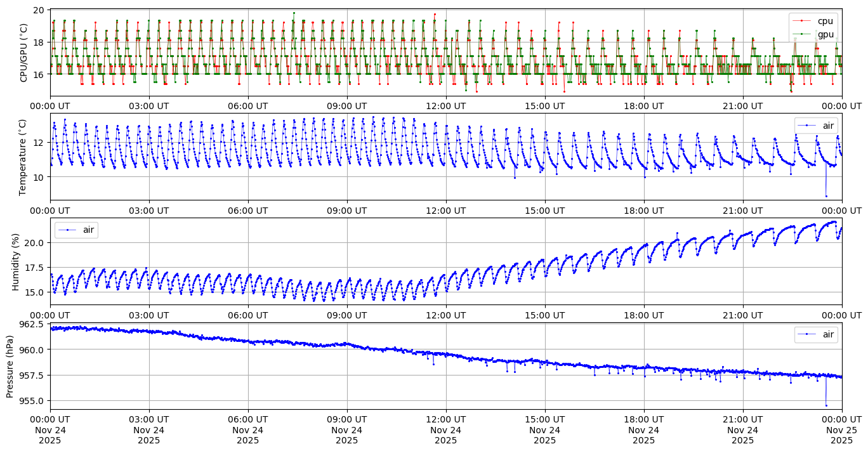Click 18:00 UT tick label under Humidity plot
This screenshot has height=451, width=868.
643,315
